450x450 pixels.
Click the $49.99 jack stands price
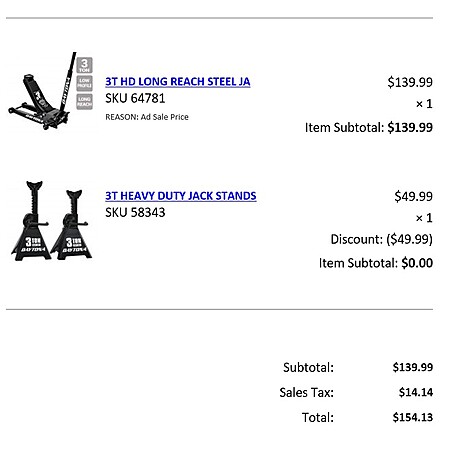click(413, 196)
